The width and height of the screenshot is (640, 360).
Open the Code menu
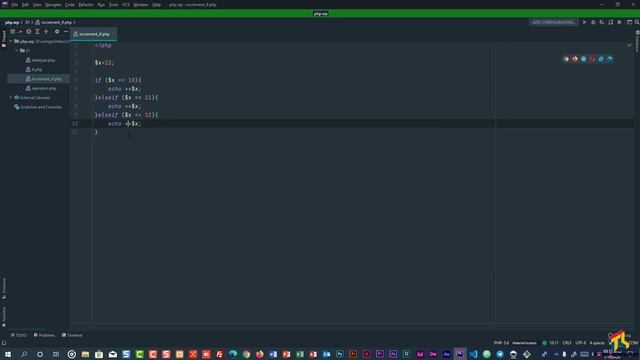tap(70, 4)
